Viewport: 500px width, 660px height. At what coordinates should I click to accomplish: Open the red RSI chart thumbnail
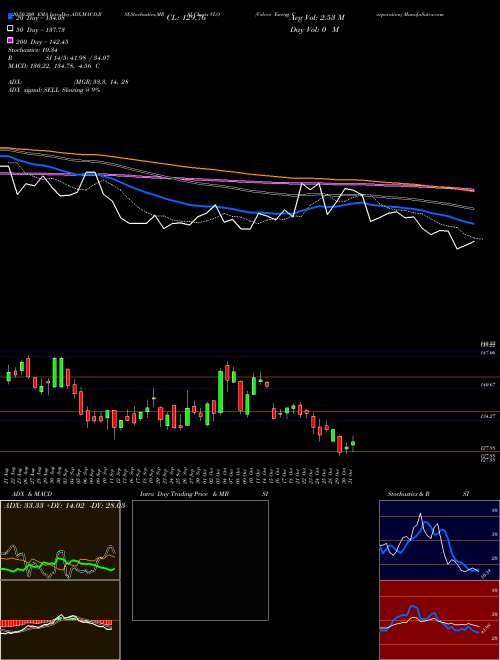click(x=439, y=620)
